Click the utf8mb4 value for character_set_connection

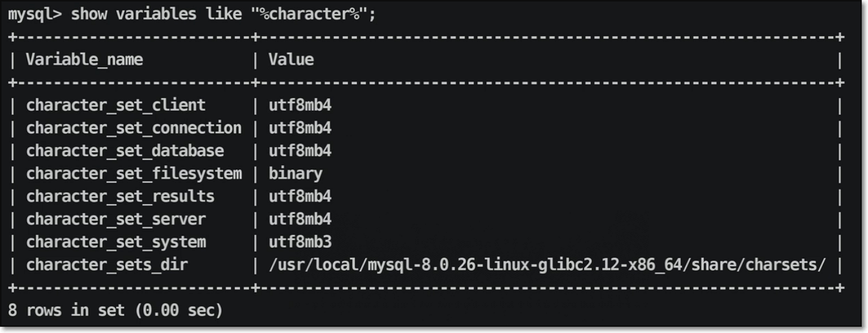pyautogui.click(x=300, y=128)
